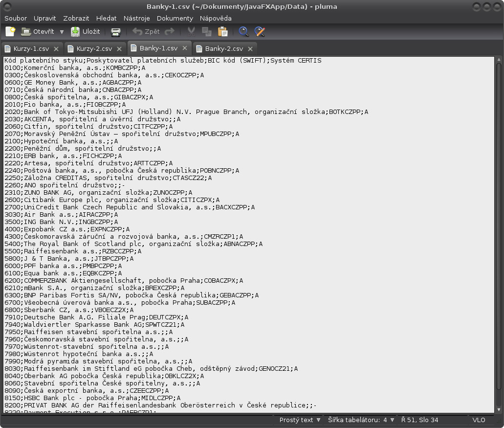The height and width of the screenshot is (428, 504).
Task: Open the Dokumenty menu
Action: tap(175, 18)
